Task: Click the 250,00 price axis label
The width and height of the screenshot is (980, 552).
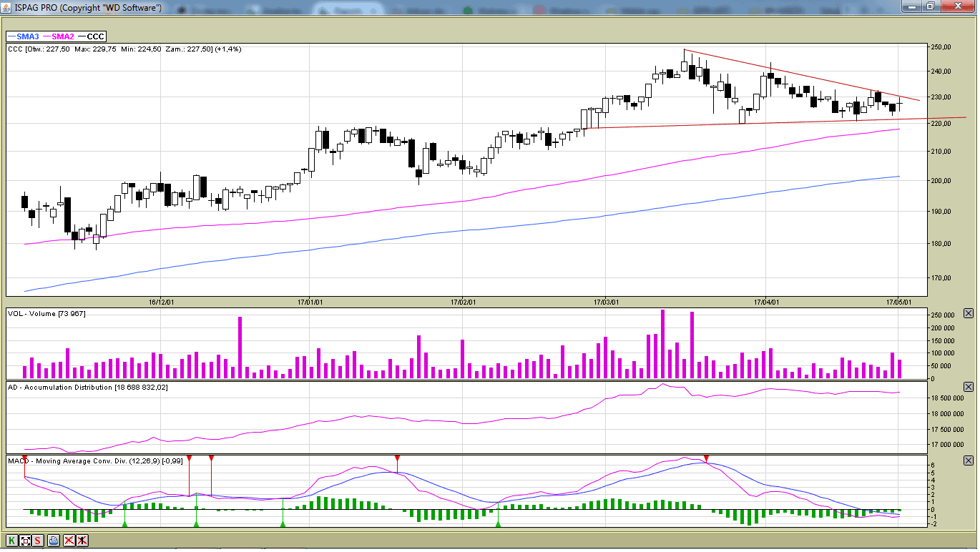Action: point(941,47)
